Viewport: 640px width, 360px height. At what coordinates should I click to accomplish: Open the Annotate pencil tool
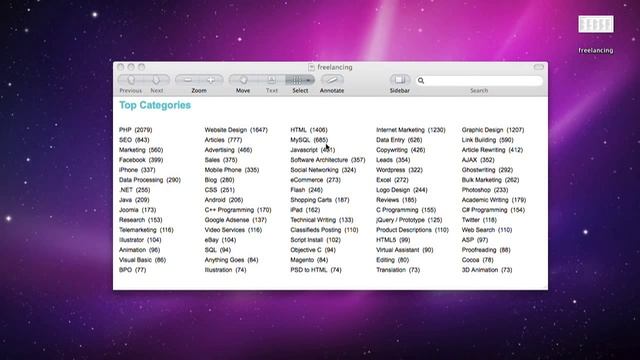[x=332, y=80]
